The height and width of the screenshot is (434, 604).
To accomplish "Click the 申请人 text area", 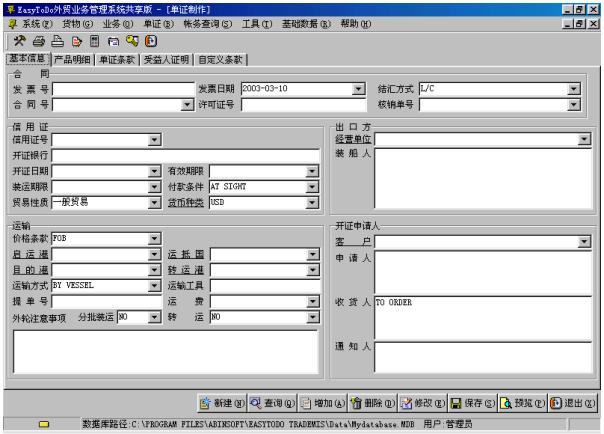I will pos(483,272).
